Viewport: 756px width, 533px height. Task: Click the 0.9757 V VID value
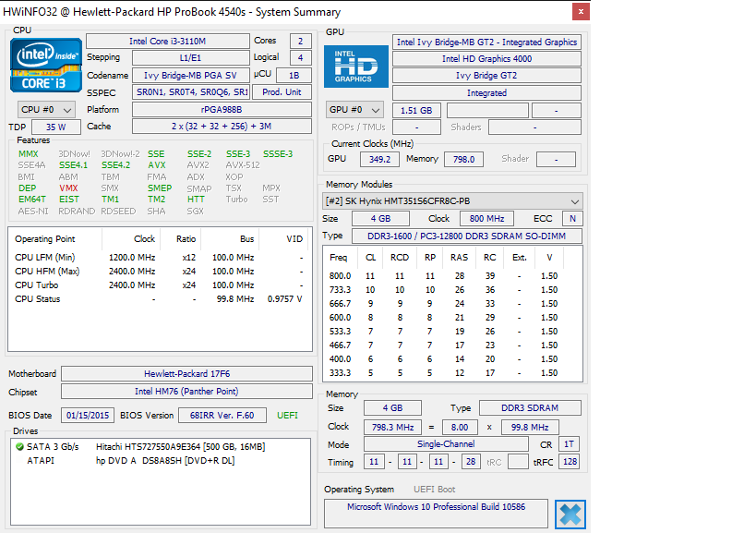coord(285,299)
